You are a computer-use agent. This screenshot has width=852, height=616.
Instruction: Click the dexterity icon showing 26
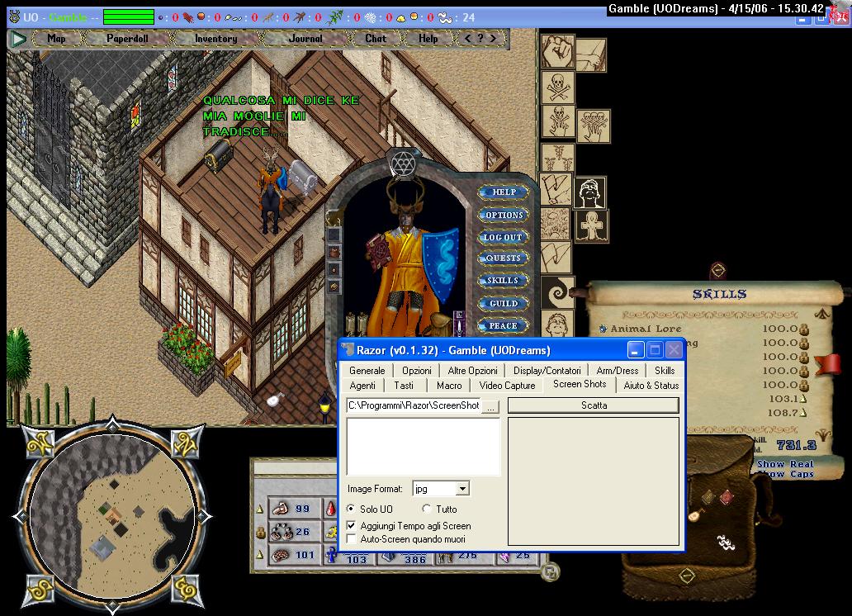tap(281, 532)
